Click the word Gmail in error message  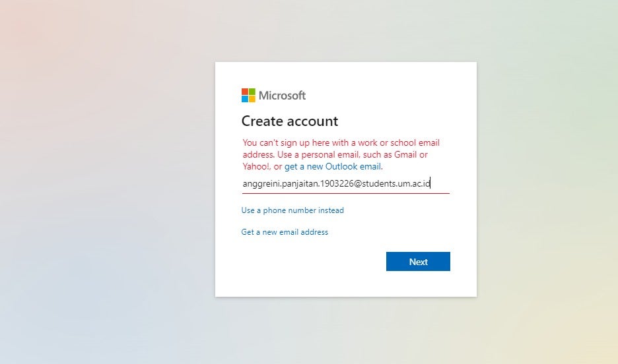[405, 155]
